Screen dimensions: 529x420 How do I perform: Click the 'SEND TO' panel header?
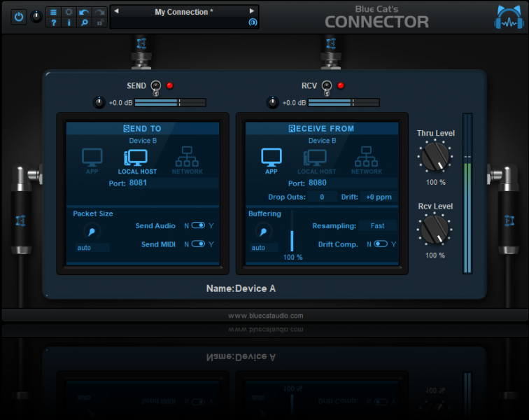tap(142, 129)
